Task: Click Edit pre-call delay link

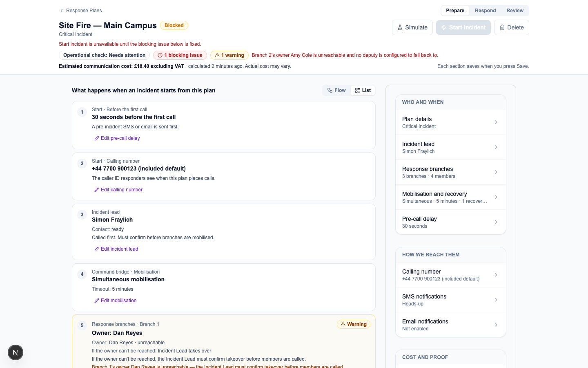Action: point(117,138)
